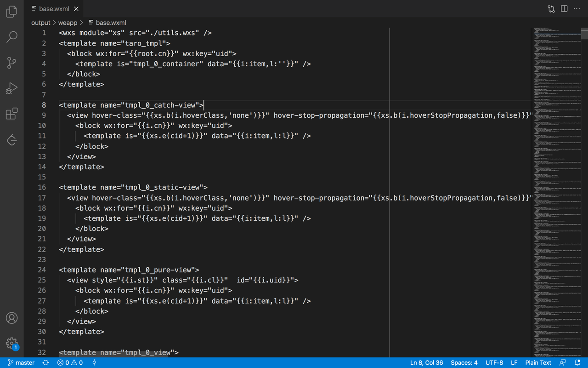Click the Accounts icon in activity bar
Viewport: 588px width, 368px height.
click(x=12, y=318)
